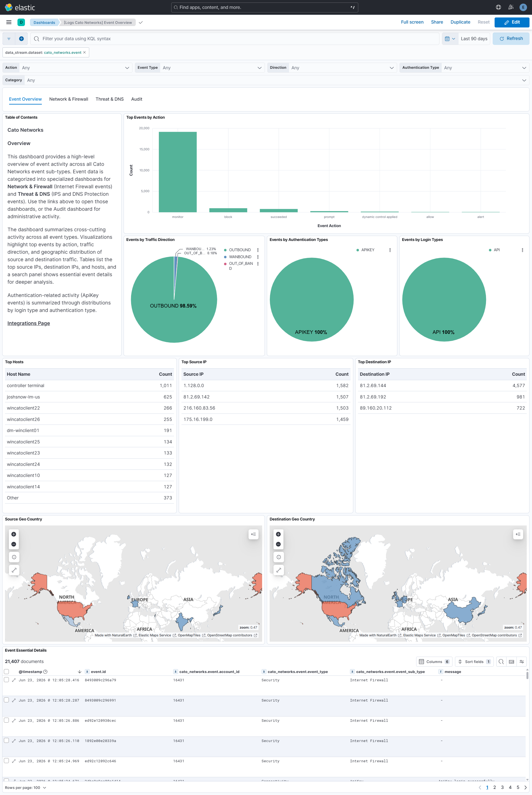The image size is (532, 795).
Task: Expand Destination Geo Country map layers panel
Action: tap(518, 534)
